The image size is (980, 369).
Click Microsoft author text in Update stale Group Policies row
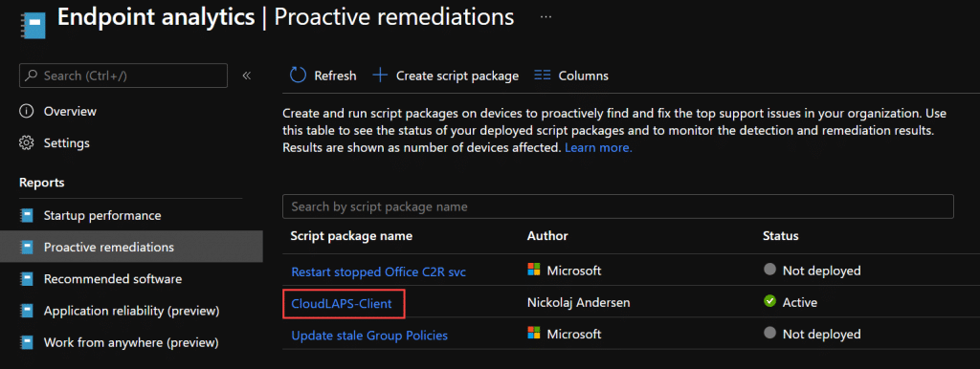click(x=574, y=335)
